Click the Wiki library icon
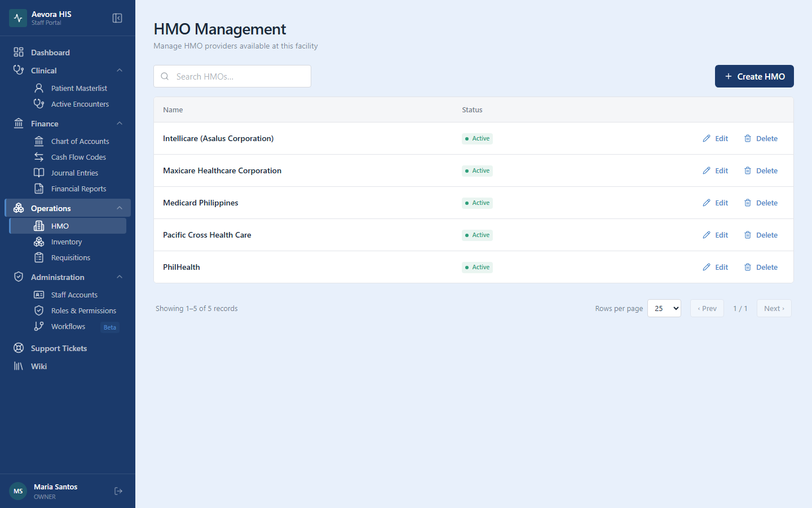Image resolution: width=812 pixels, height=508 pixels. point(19,366)
